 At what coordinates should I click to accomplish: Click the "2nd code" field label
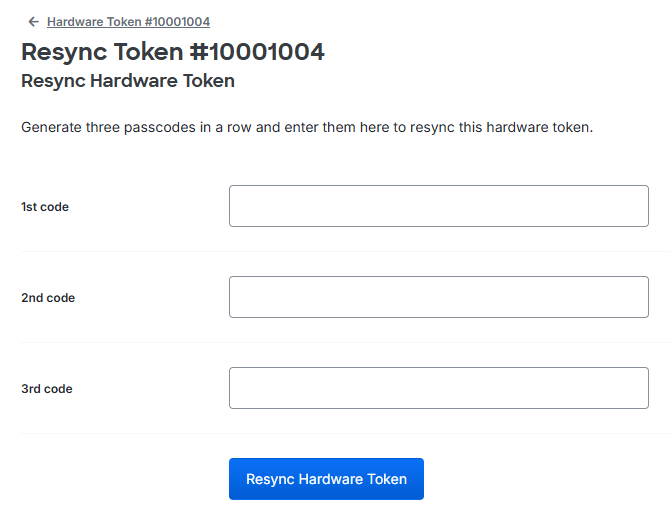(48, 298)
